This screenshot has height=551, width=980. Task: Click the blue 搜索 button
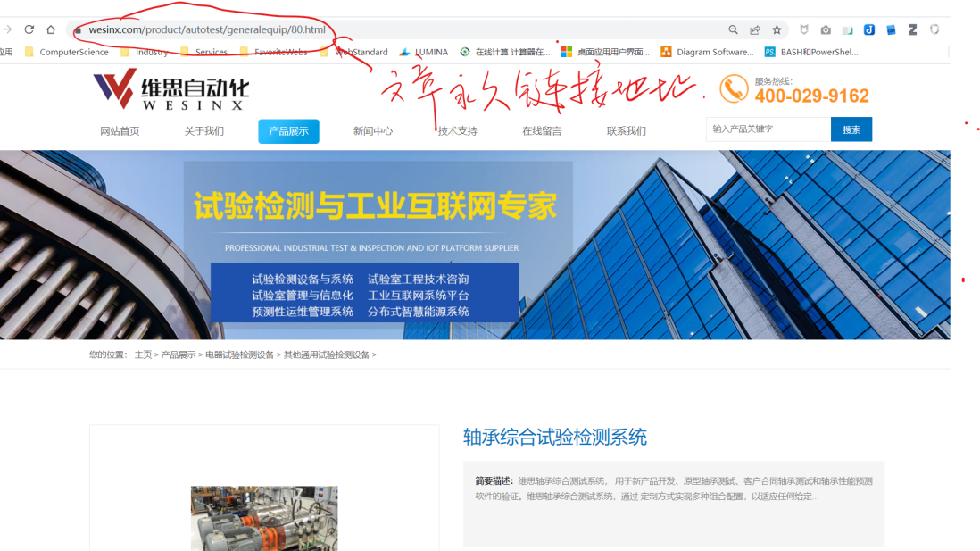851,129
